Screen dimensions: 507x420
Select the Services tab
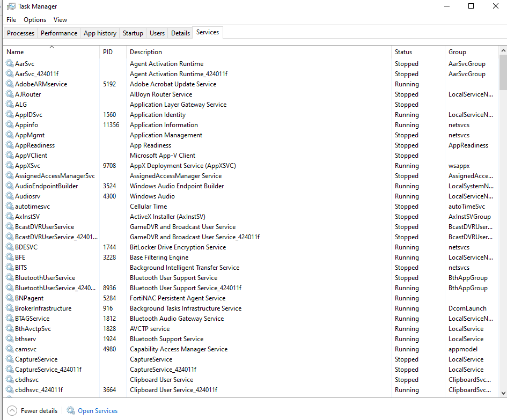coord(208,32)
